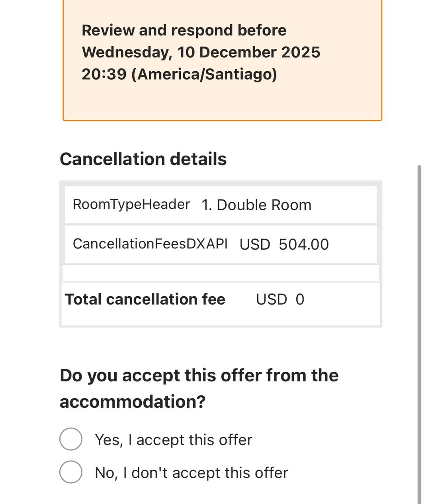Click the "(America/Santiago)" timezone text
Viewport: 430px width, 504px height.
[x=204, y=74]
